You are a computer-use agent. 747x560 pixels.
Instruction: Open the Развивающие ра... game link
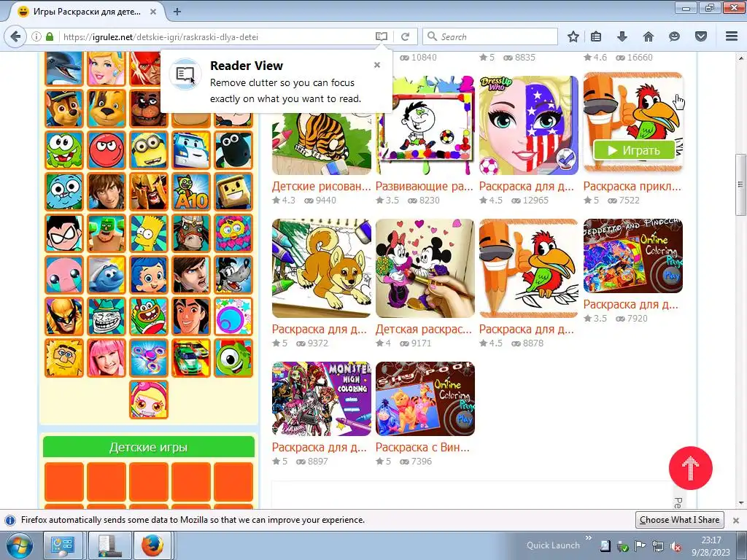coord(424,186)
